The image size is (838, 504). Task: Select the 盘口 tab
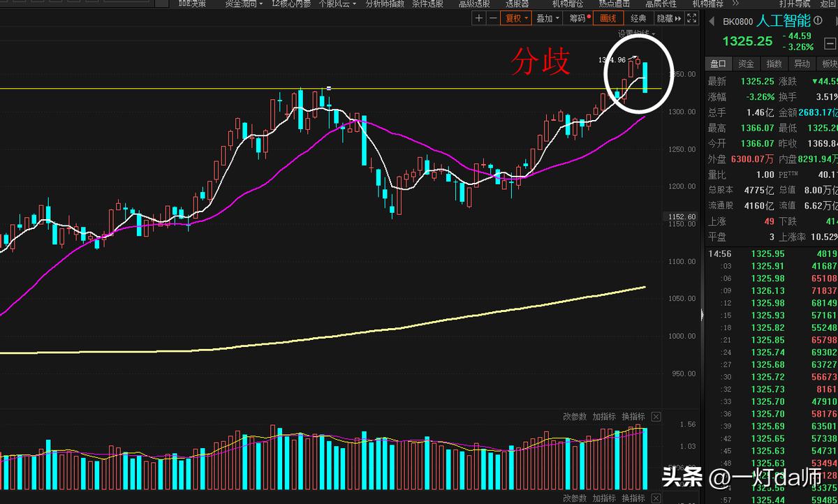[x=718, y=64]
